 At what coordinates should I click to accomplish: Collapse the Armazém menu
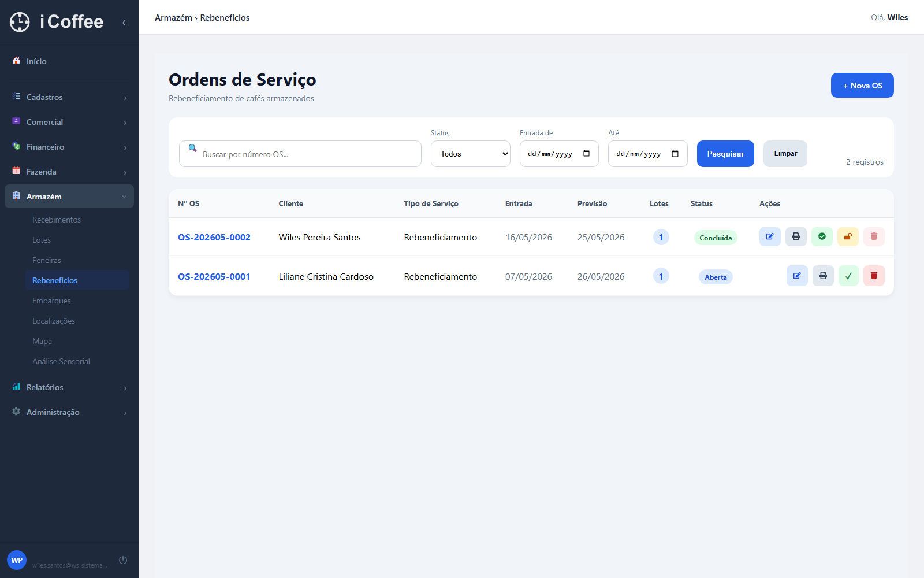69,197
